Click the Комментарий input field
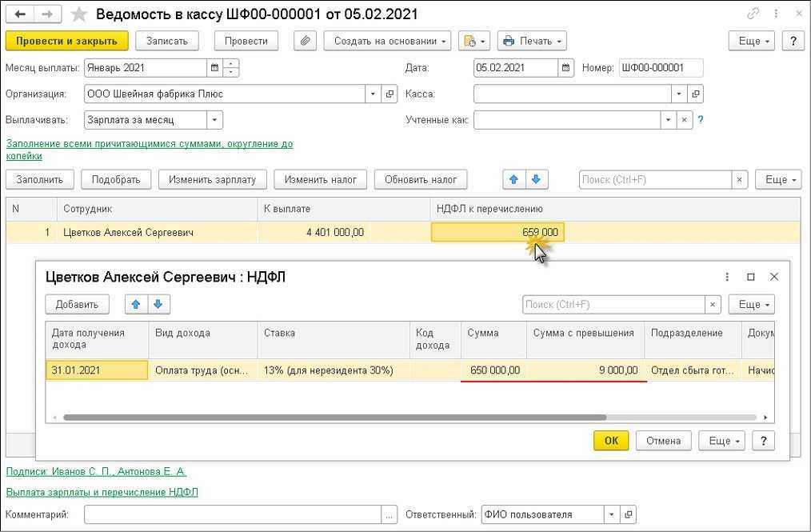This screenshot has height=532, width=811. pyautogui.click(x=233, y=514)
